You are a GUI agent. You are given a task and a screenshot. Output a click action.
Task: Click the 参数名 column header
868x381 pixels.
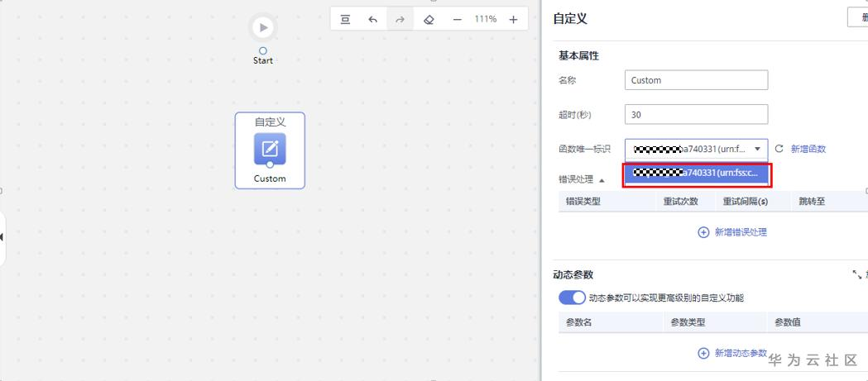tap(579, 322)
